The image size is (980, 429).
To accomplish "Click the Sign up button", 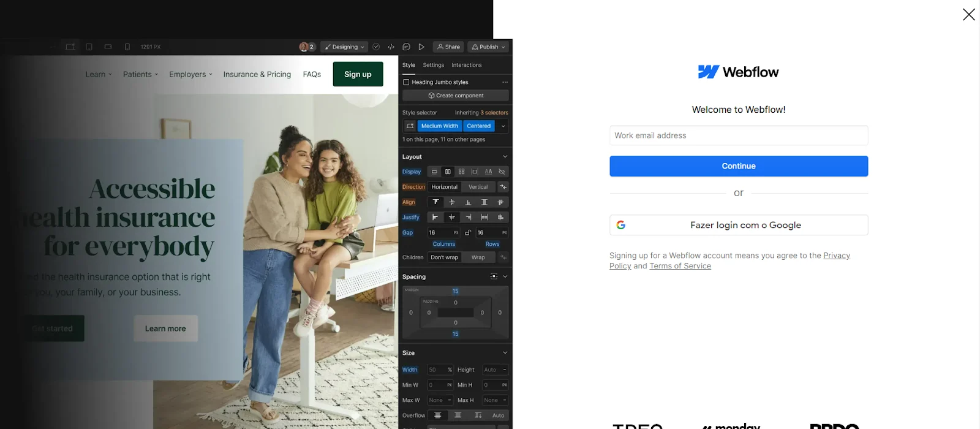I will pos(358,74).
